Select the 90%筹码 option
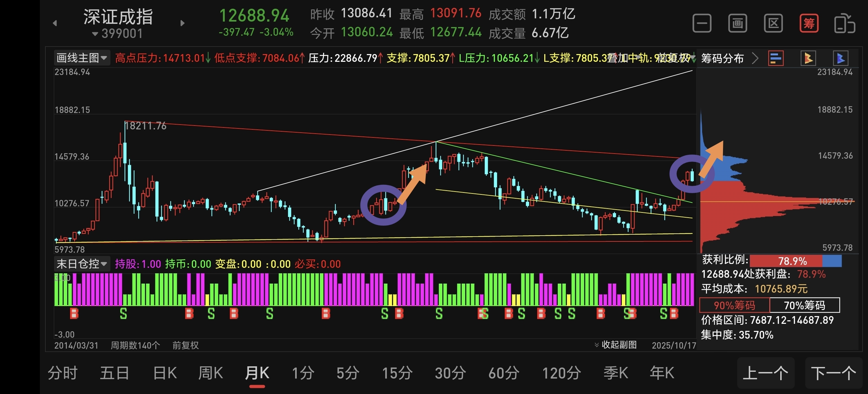 (x=734, y=305)
